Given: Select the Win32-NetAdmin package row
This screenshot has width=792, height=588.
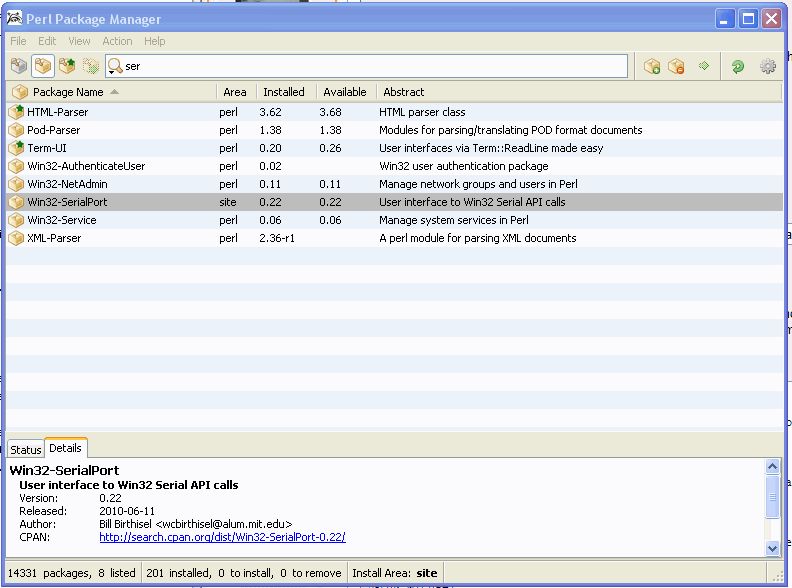Looking at the screenshot, I should (x=67, y=184).
